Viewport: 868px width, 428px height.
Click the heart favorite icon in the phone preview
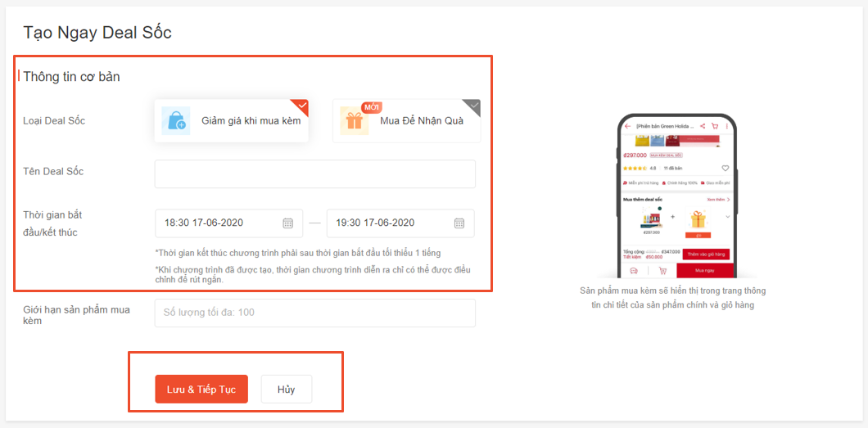[x=725, y=168]
